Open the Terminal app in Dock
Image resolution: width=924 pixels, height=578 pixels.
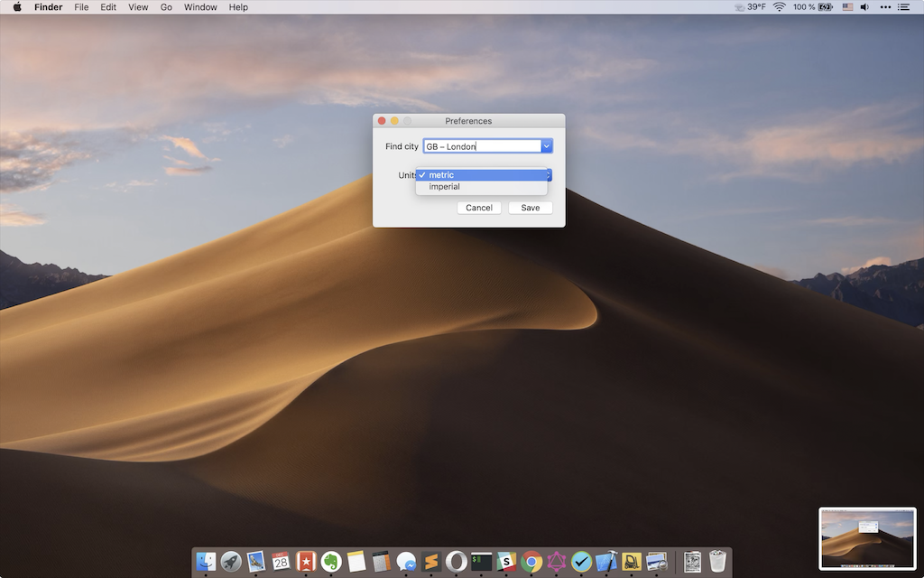point(481,561)
